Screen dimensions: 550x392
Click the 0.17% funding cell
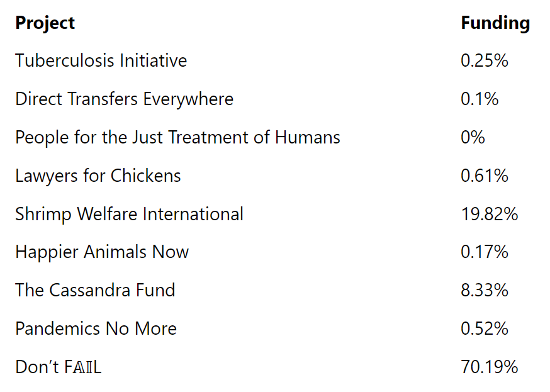click(484, 252)
